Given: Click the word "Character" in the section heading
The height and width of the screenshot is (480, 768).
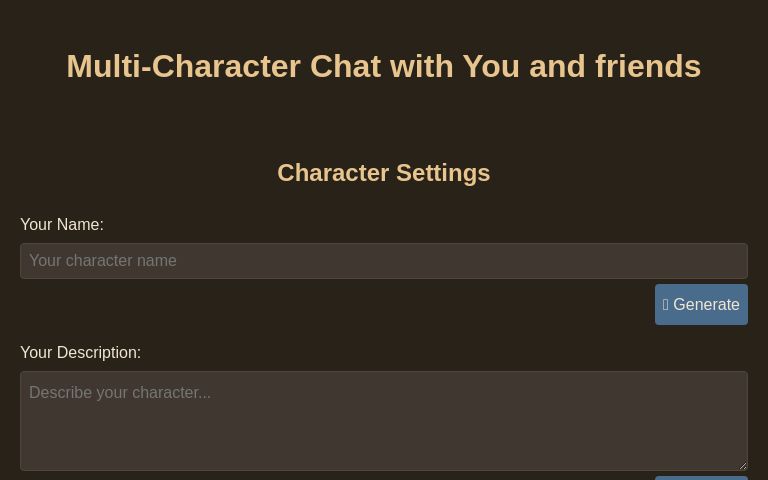Looking at the screenshot, I should [333, 173].
